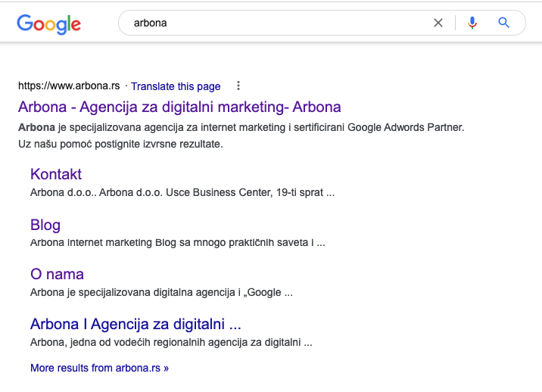Click the Google logo
This screenshot has height=392, width=542.
click(x=48, y=24)
